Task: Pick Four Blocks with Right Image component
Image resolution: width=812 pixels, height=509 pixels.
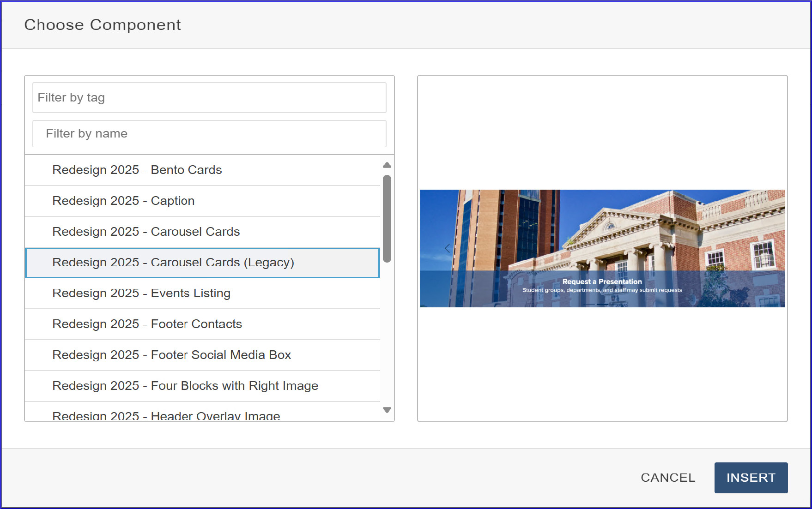Action: pyautogui.click(x=185, y=386)
